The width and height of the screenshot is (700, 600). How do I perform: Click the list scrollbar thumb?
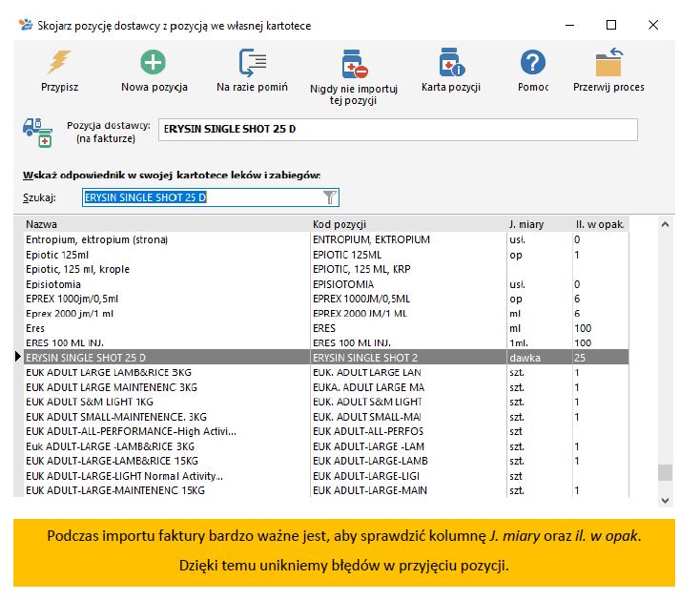click(665, 472)
